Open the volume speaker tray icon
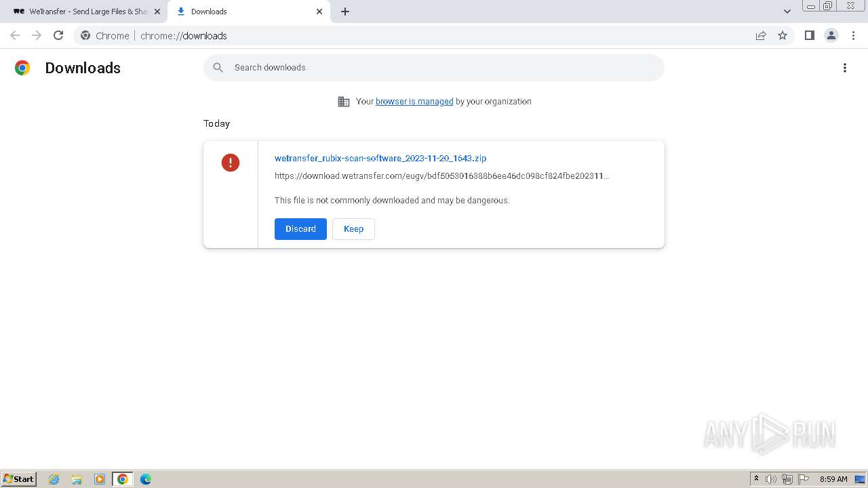The image size is (868, 488). pyautogui.click(x=771, y=479)
